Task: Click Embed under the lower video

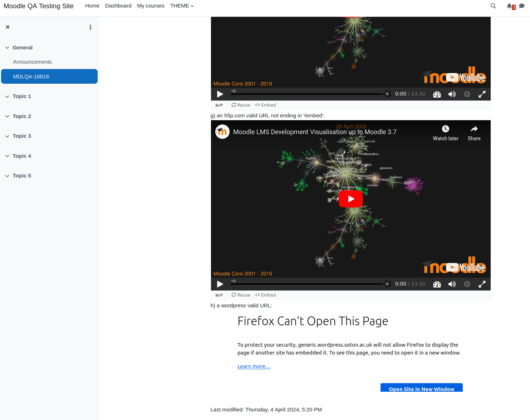Action: [x=265, y=295]
